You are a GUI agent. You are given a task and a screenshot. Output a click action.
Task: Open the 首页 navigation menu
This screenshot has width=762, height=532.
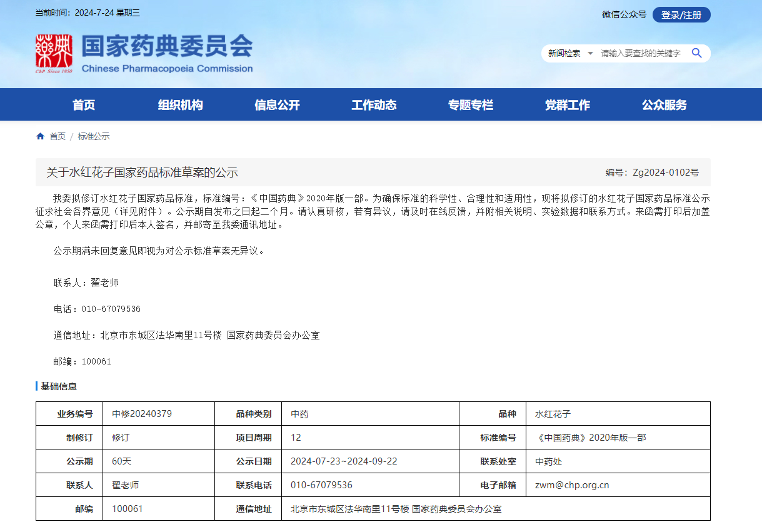pyautogui.click(x=84, y=105)
